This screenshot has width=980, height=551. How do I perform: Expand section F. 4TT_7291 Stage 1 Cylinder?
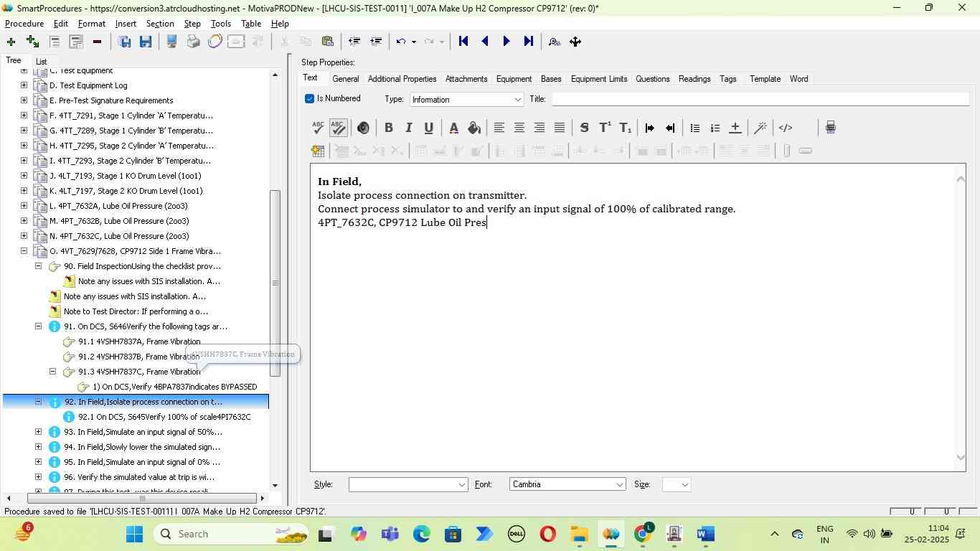[x=24, y=116]
